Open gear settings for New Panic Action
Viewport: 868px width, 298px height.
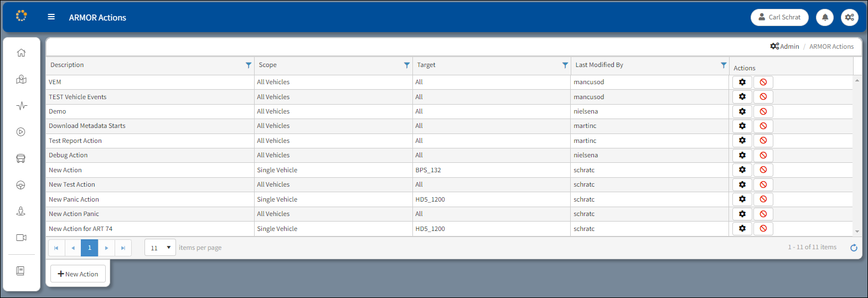(x=742, y=199)
